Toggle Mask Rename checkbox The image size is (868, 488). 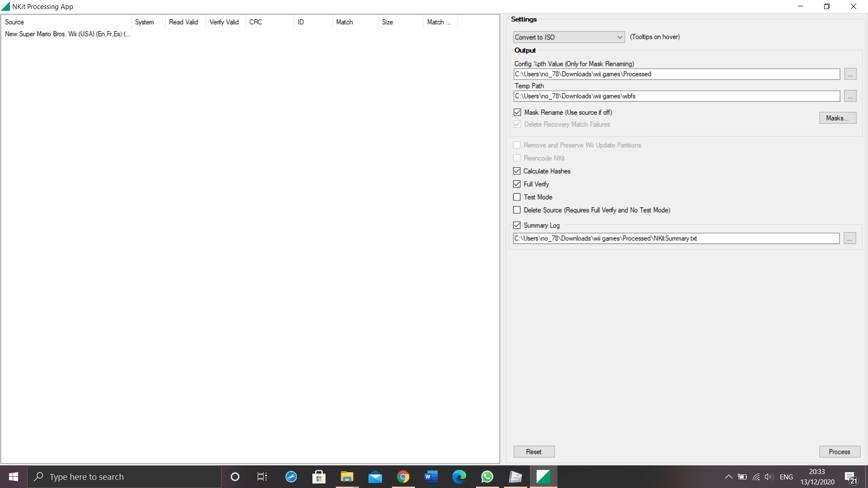[517, 112]
